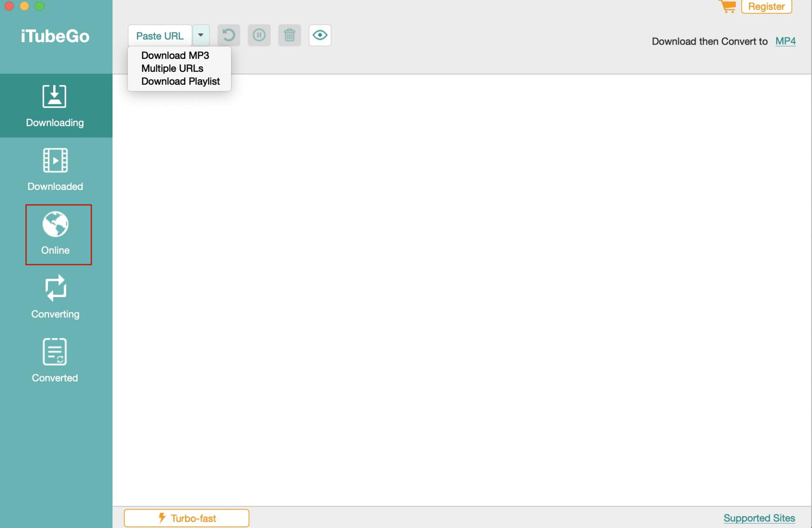Pause all downloads with pause icon
The height and width of the screenshot is (528, 812).
tap(259, 35)
